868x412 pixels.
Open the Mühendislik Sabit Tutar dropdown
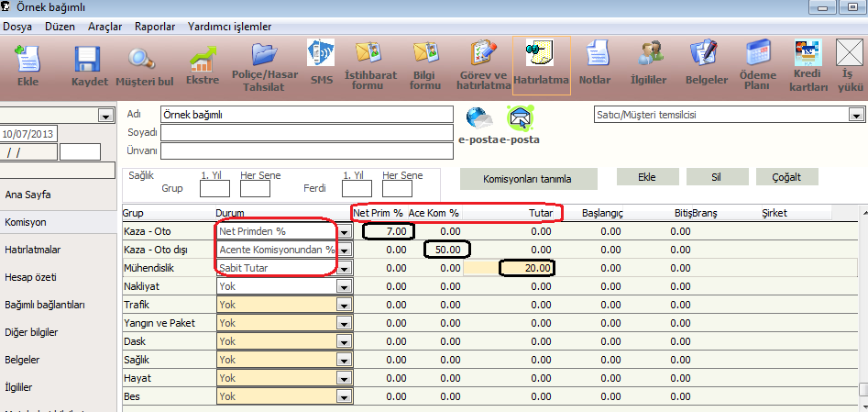point(344,268)
